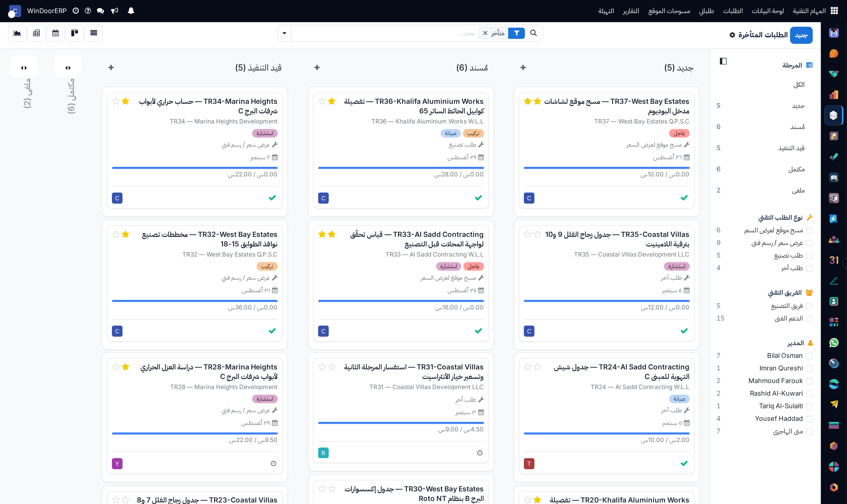Collapse the filter side panel
This screenshot has width=847, height=504.
coord(723,61)
